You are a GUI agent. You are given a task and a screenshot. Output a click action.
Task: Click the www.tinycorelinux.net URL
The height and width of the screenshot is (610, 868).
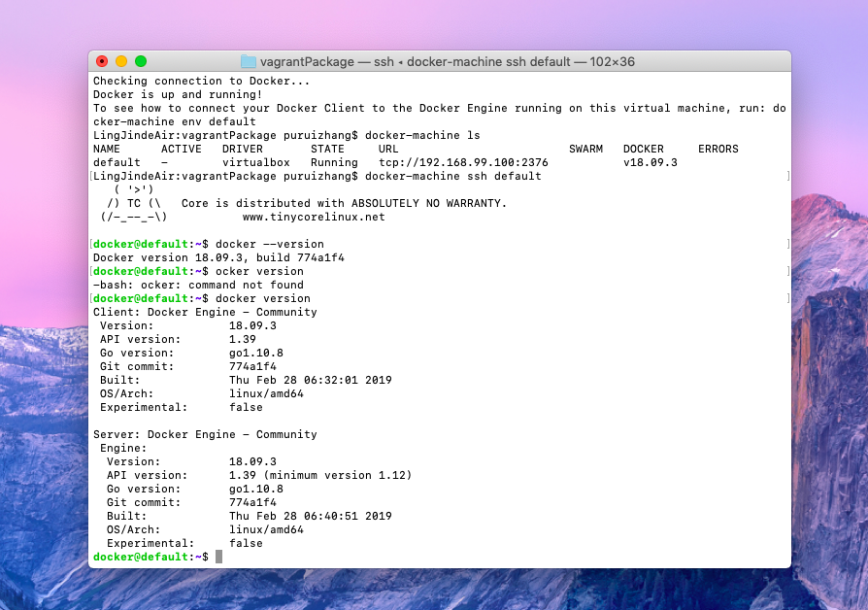(x=314, y=217)
